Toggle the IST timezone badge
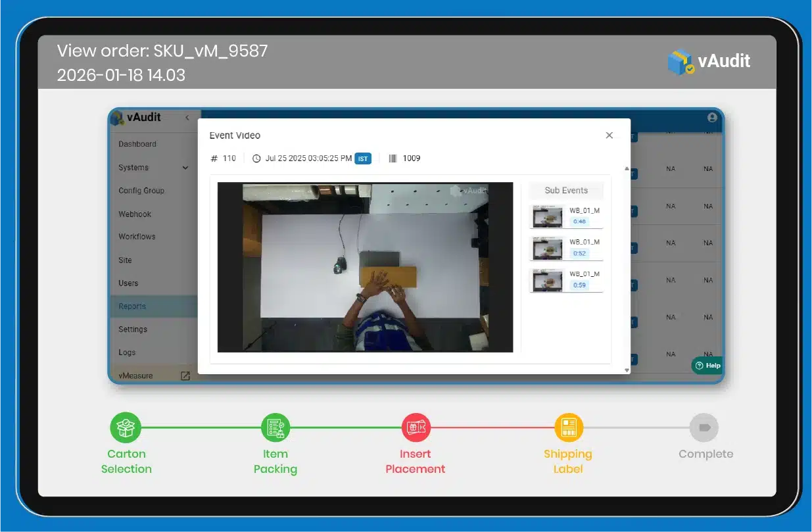 tap(363, 158)
